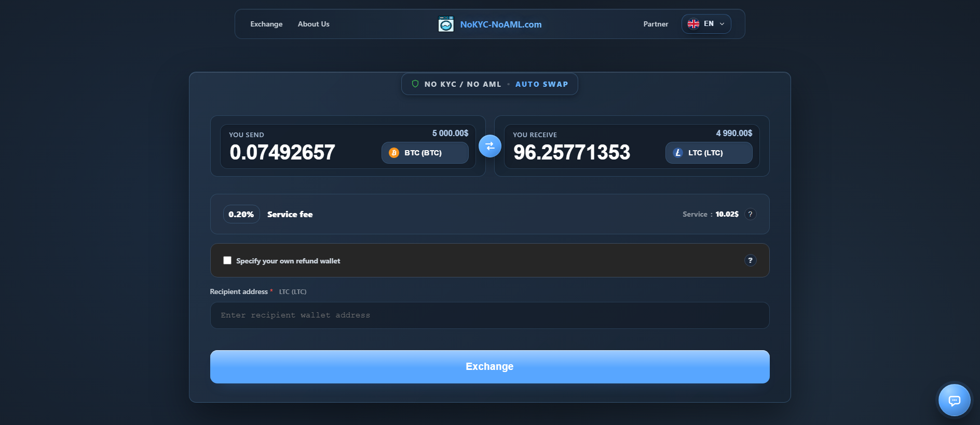
Task: Click the 0.20% fee badge
Action: coord(241,214)
